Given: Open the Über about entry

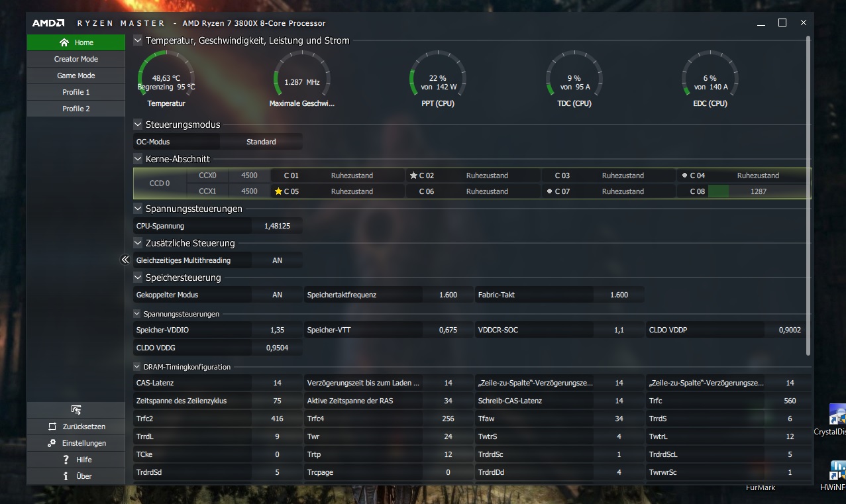Looking at the screenshot, I should coord(76,476).
